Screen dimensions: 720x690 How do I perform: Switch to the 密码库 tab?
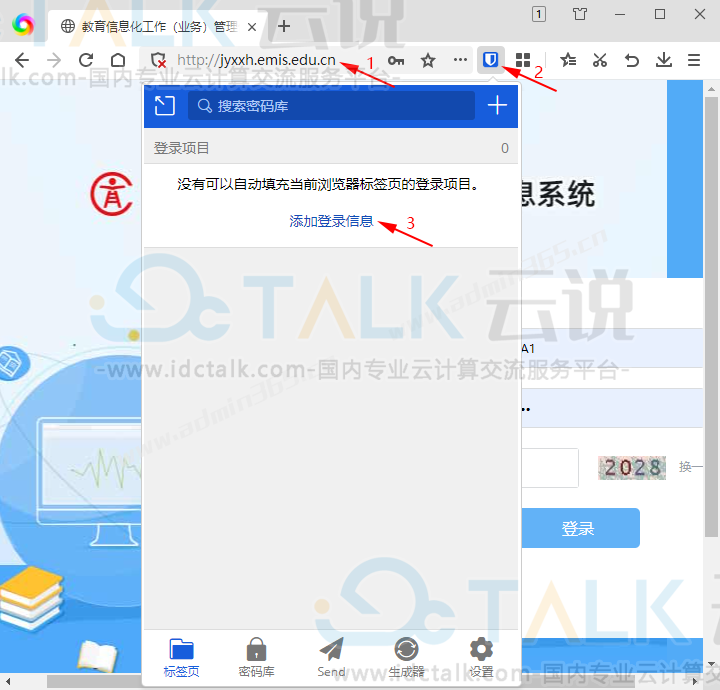256,657
